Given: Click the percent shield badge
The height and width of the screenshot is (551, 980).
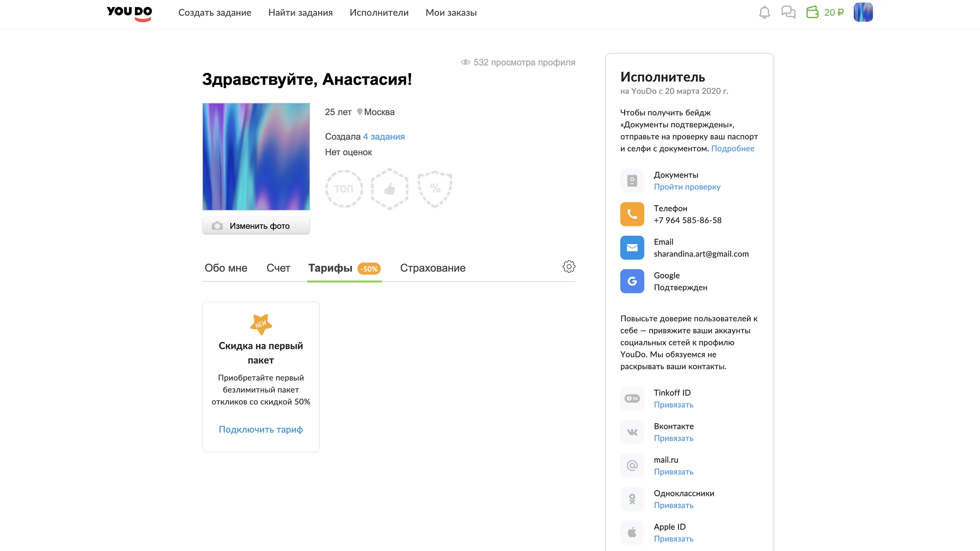Looking at the screenshot, I should point(435,189).
